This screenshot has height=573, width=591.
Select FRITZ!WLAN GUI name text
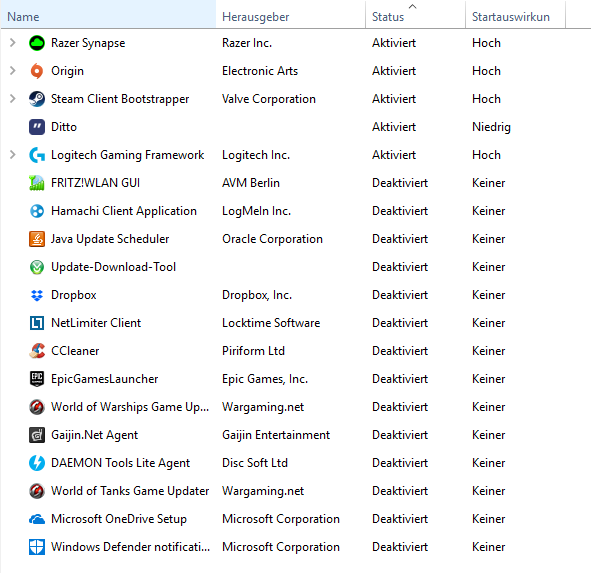coord(95,183)
